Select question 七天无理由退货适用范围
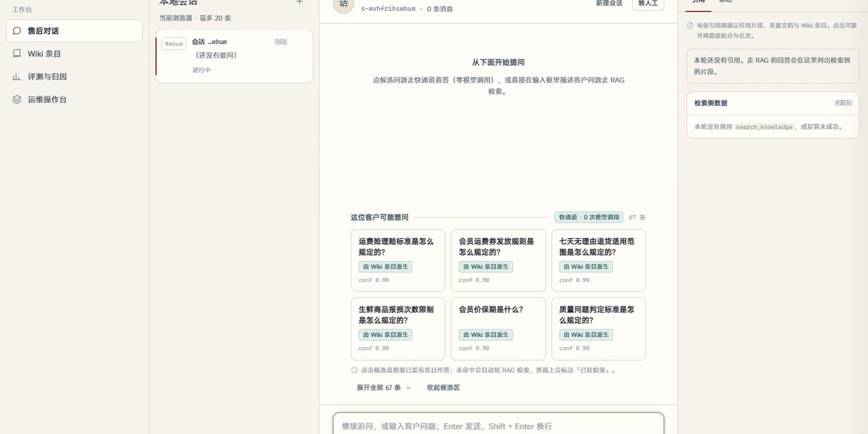 coord(598,260)
